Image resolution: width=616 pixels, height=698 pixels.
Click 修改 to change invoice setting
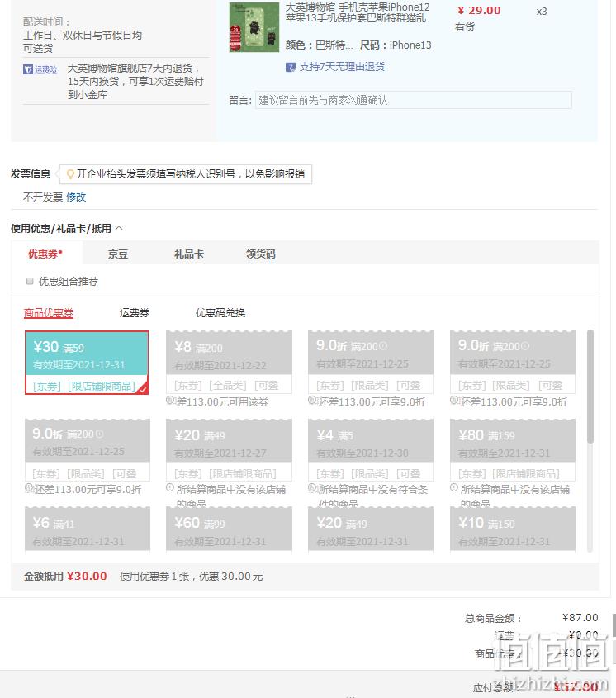(x=76, y=197)
